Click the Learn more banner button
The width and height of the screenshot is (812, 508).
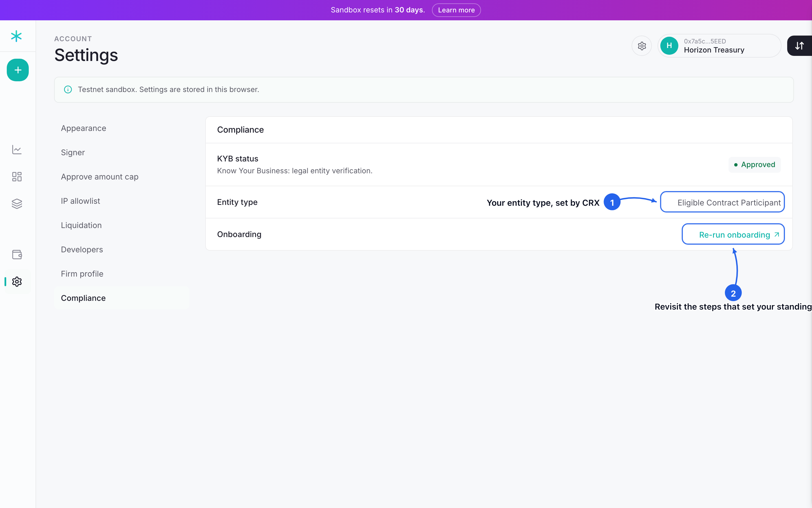456,10
